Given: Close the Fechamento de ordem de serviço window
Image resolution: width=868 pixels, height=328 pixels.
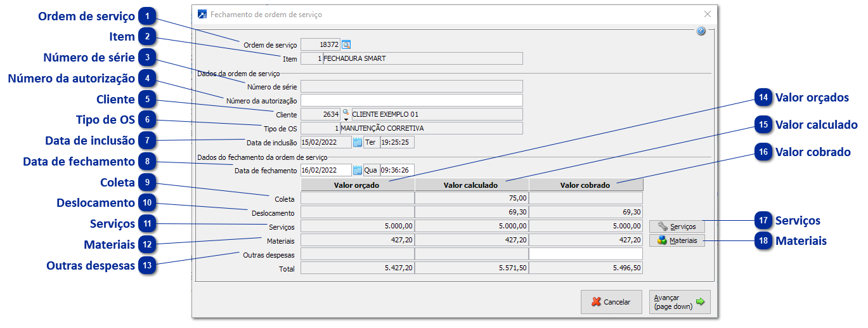Looking at the screenshot, I should pos(708,14).
